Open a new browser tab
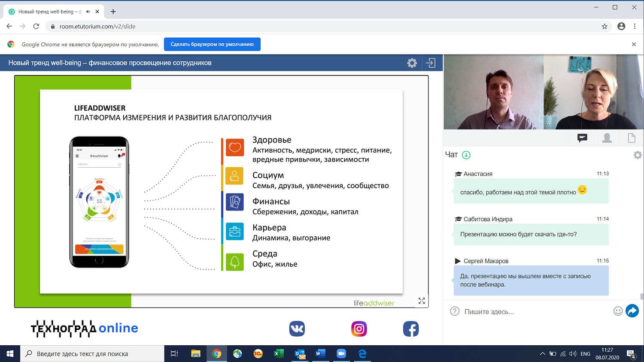The width and height of the screenshot is (644, 362). (x=113, y=12)
